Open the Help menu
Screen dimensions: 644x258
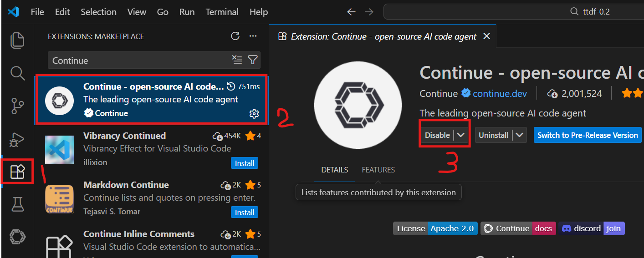coord(259,12)
